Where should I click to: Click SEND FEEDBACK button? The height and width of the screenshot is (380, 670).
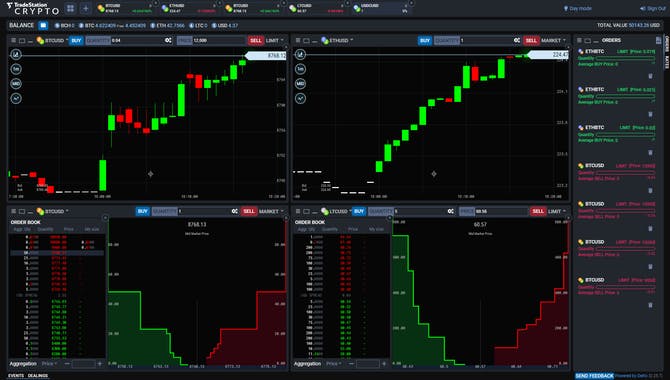click(x=594, y=376)
